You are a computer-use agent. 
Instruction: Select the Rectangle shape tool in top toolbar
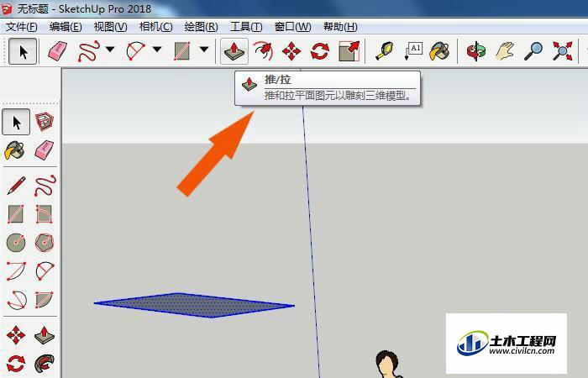coord(182,51)
